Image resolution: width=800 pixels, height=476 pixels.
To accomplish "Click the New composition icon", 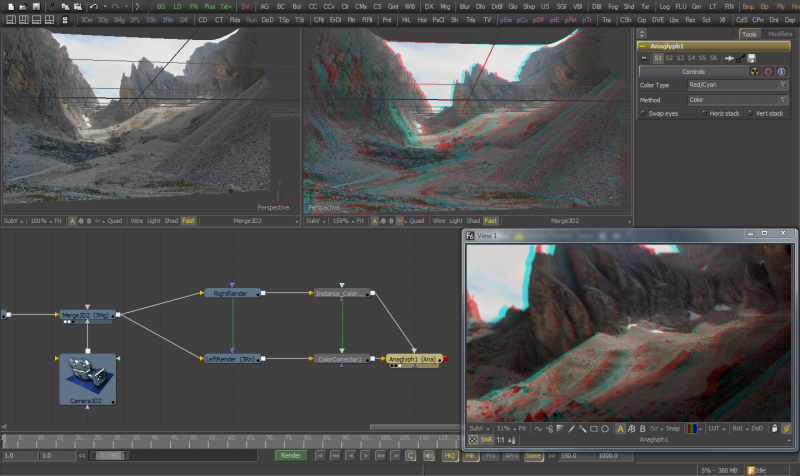I will (11, 7).
